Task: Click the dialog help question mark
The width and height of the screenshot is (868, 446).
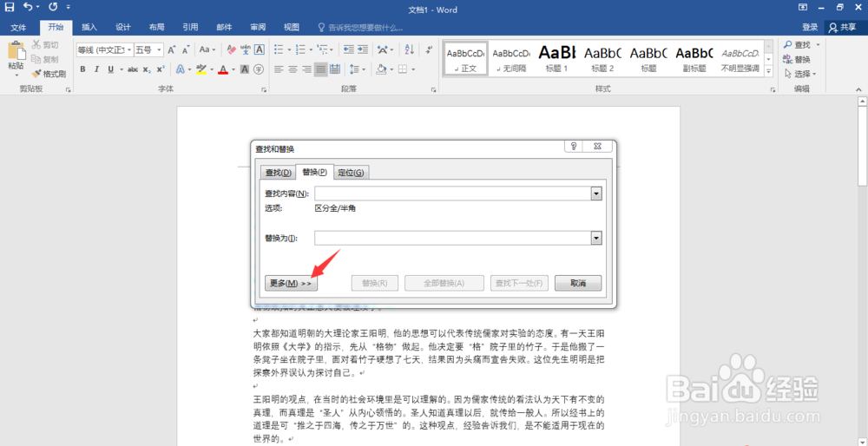Action: click(x=574, y=146)
